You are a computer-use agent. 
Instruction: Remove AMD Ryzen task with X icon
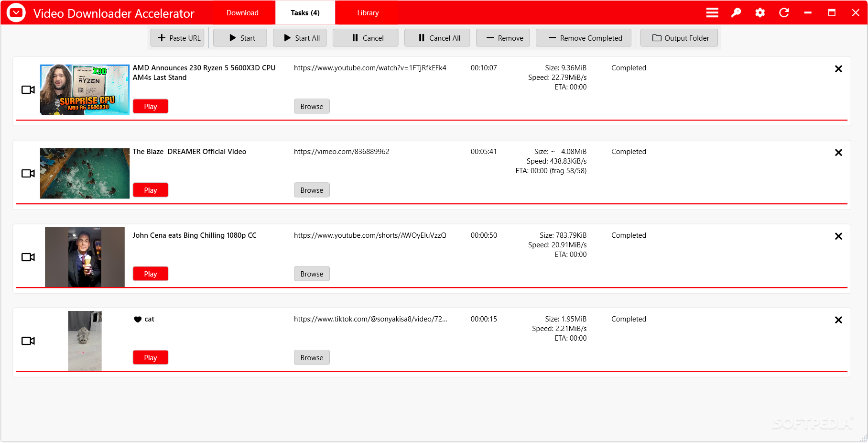(x=838, y=69)
